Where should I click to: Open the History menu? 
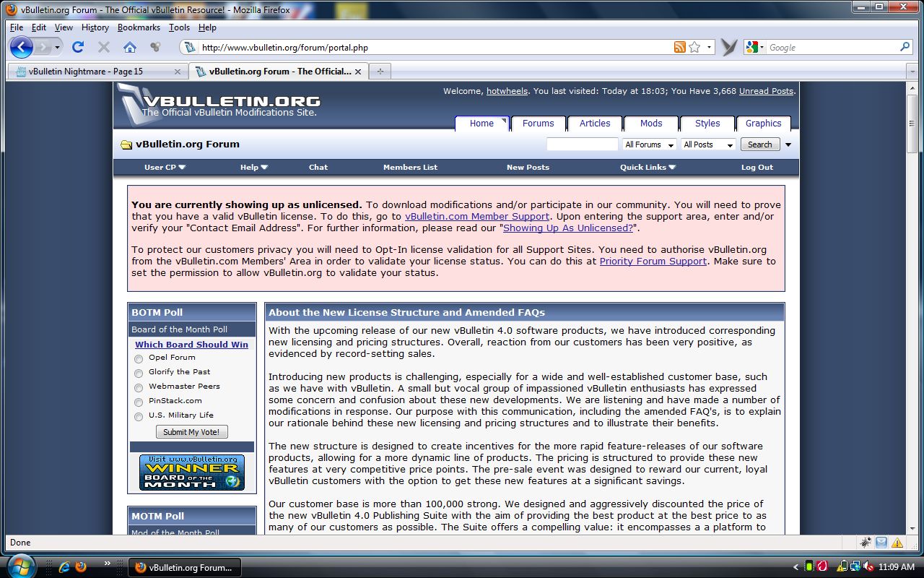pos(95,27)
